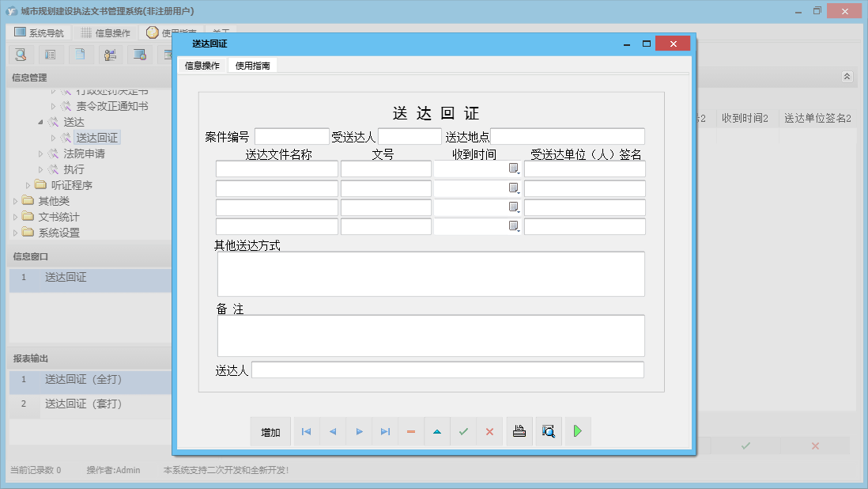Click the minus icon to delete the record

411,431
